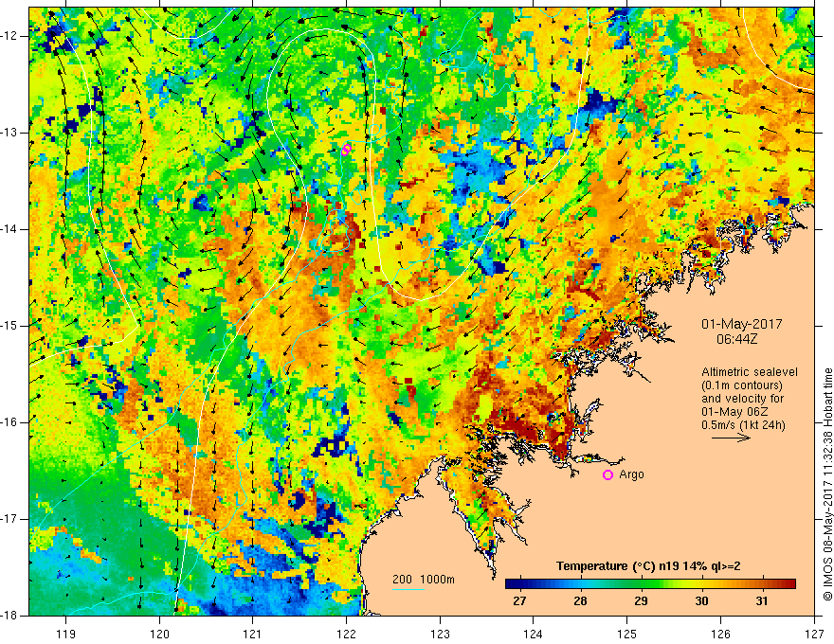Click the cyan 200 1000m depth contour legend line
Screen dimensions: 834x644
coord(408,589)
